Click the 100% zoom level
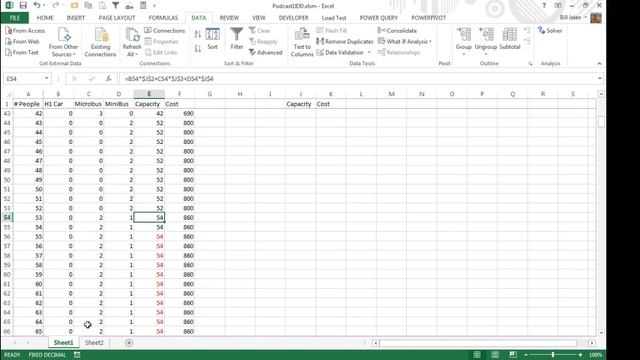The height and width of the screenshot is (360, 640). click(596, 355)
